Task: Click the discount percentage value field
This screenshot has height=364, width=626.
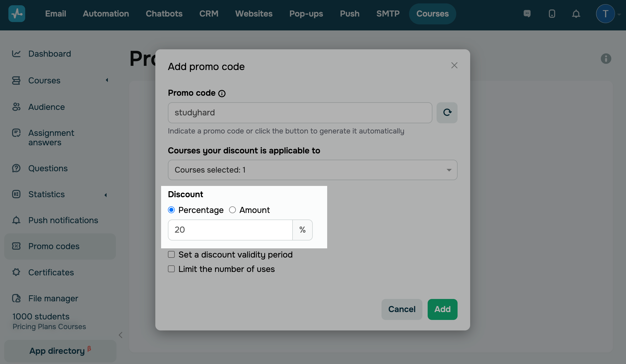Action: click(230, 230)
